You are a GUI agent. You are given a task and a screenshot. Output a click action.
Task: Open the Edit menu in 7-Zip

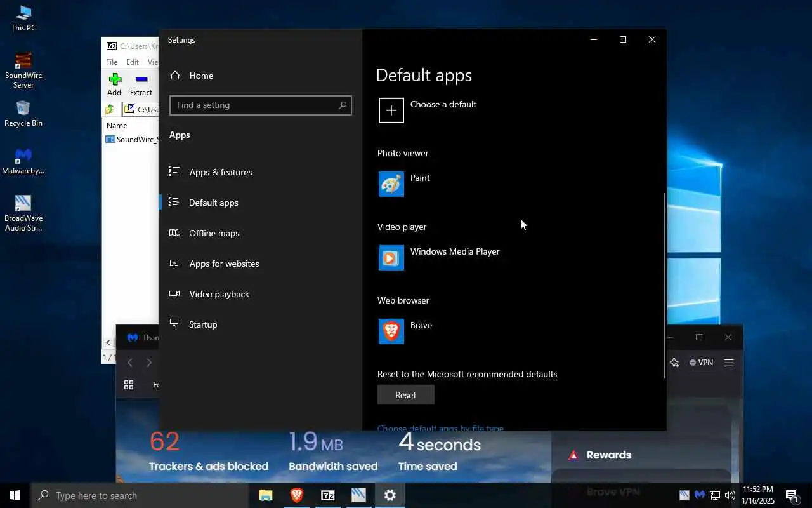[132, 62]
